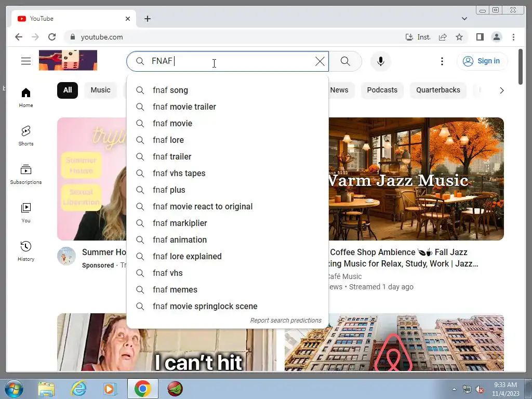Choose suggestion 'fnaf song'
Screen dimensions: 532x399
coord(228,90)
